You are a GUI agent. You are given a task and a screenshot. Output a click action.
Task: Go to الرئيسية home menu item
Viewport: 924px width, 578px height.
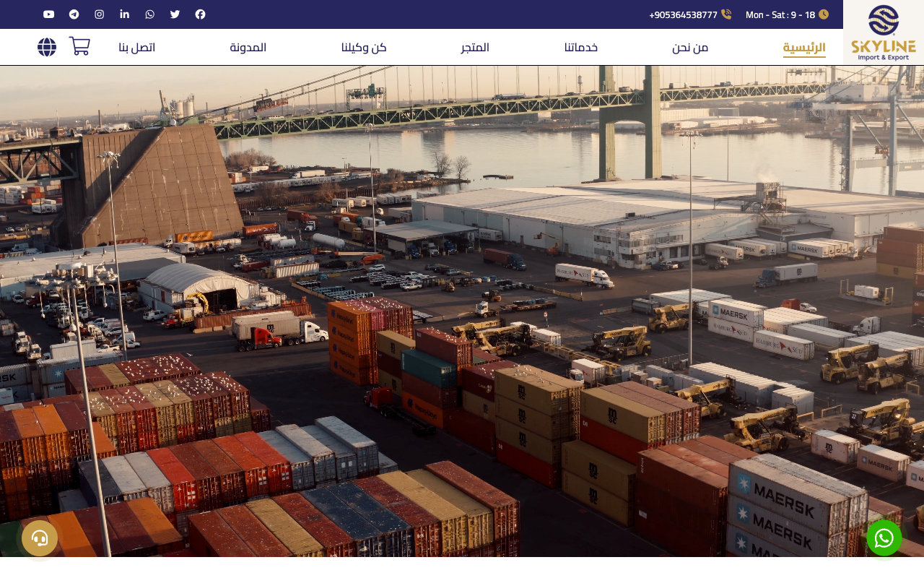coord(804,48)
